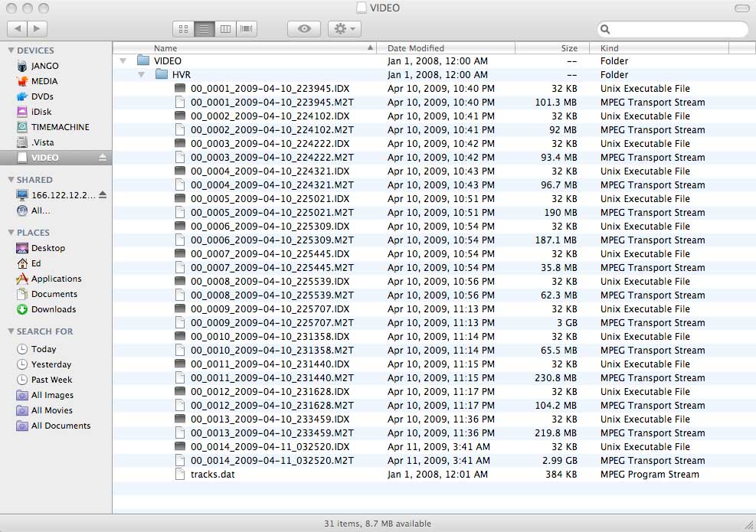Eject the VIDEO volume in sidebar

point(103,158)
